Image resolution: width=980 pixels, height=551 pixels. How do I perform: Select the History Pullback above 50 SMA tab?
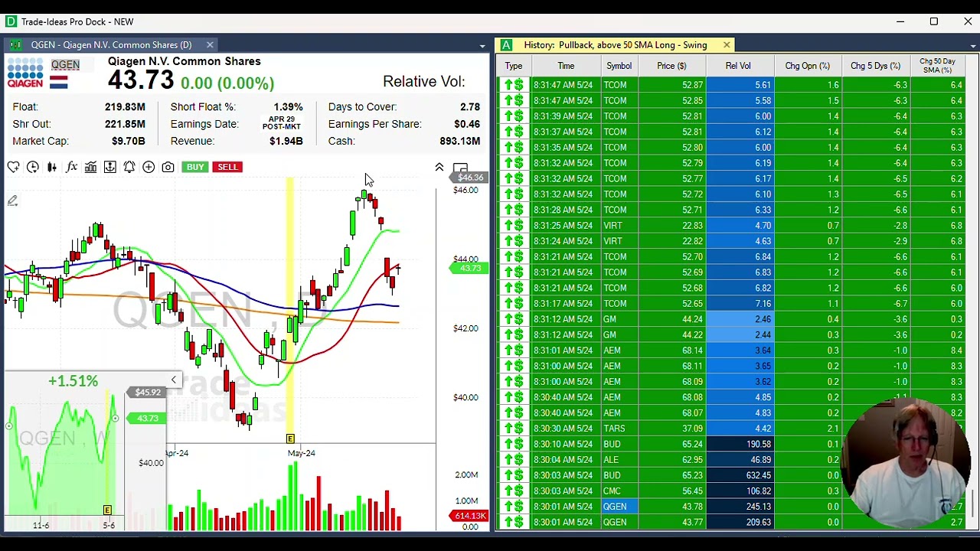pyautogui.click(x=616, y=45)
